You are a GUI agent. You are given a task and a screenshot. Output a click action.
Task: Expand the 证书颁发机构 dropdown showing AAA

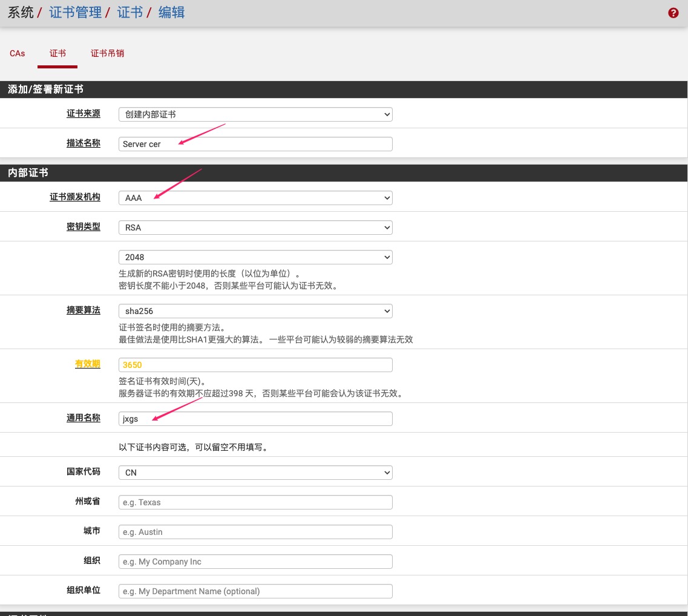(x=255, y=198)
